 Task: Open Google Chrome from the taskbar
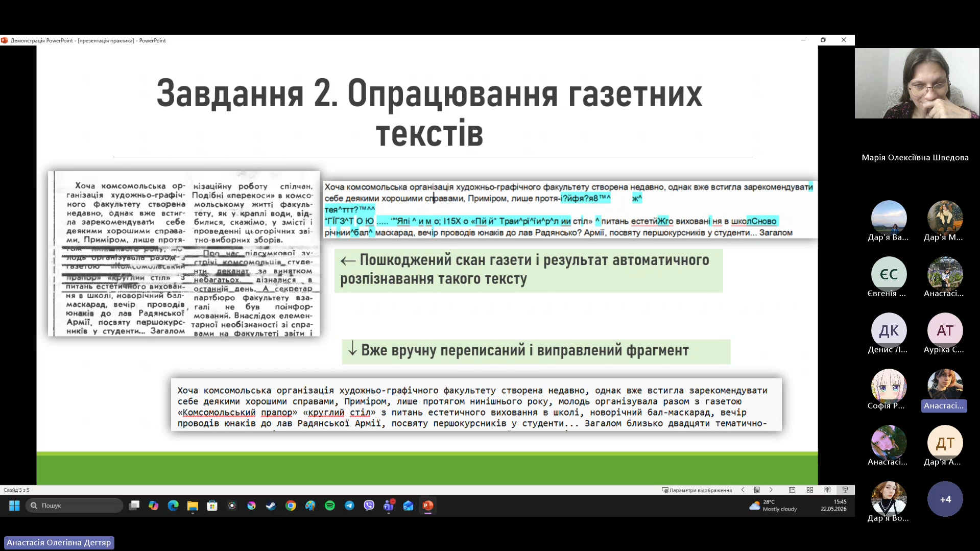[291, 506]
